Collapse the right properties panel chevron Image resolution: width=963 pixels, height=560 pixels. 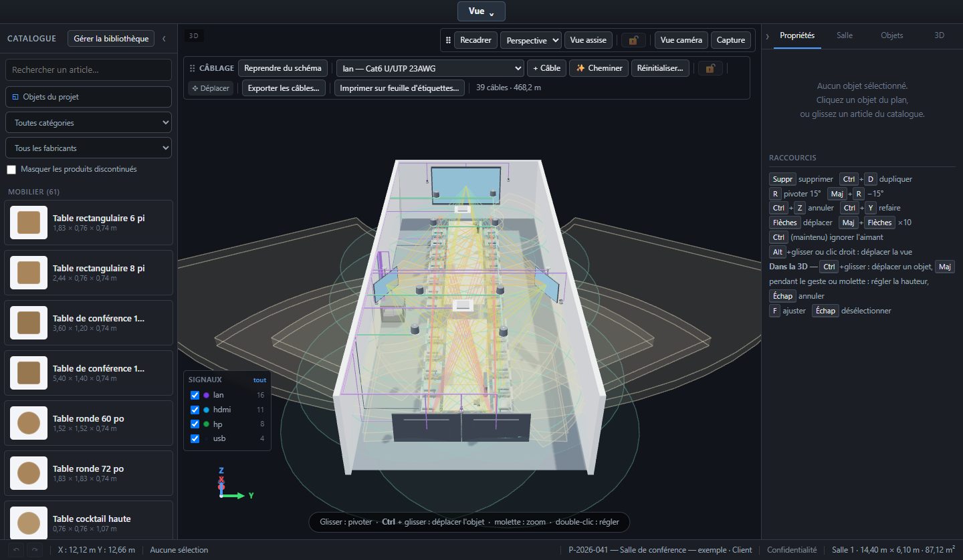click(x=767, y=35)
